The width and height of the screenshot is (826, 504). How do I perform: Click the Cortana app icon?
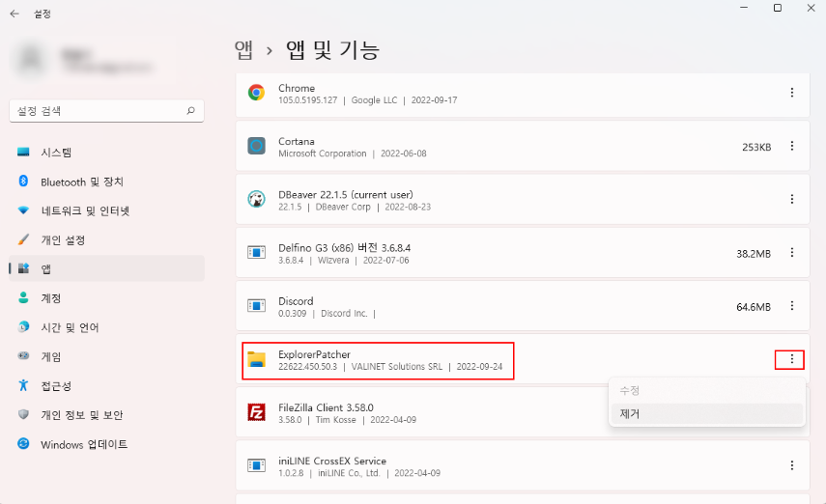257,146
